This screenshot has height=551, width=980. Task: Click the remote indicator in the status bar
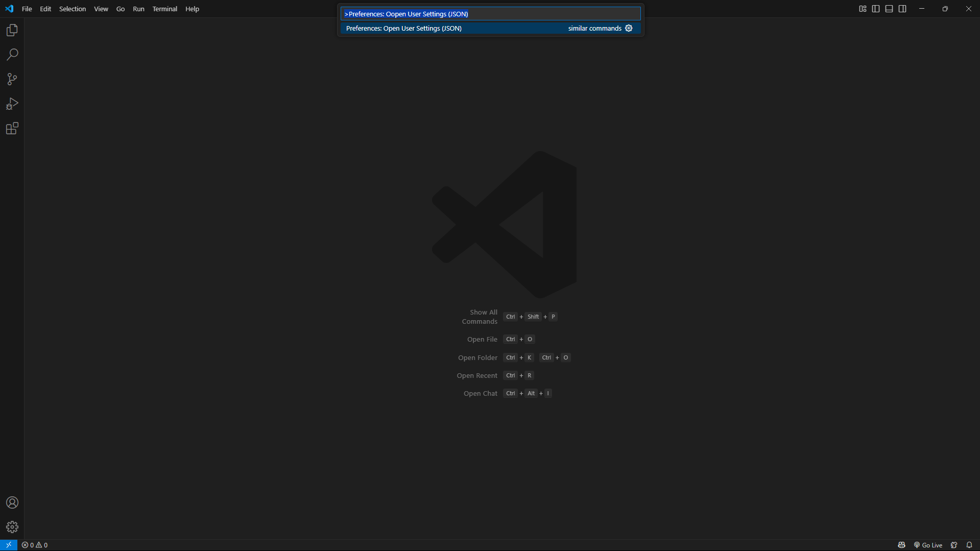[x=8, y=545]
